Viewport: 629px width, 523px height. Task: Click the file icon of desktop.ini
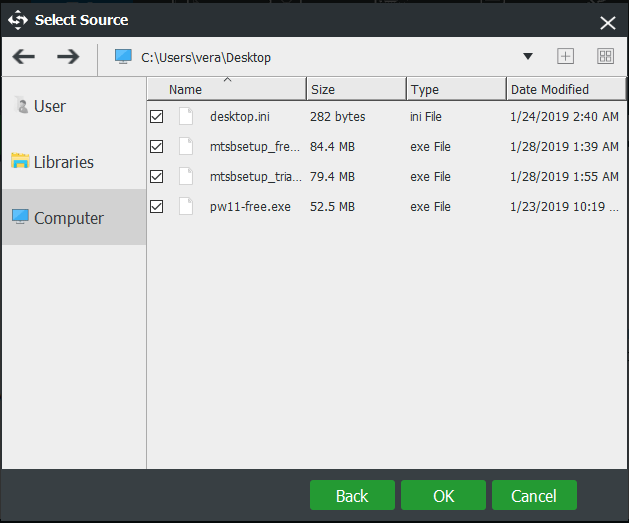pyautogui.click(x=186, y=116)
